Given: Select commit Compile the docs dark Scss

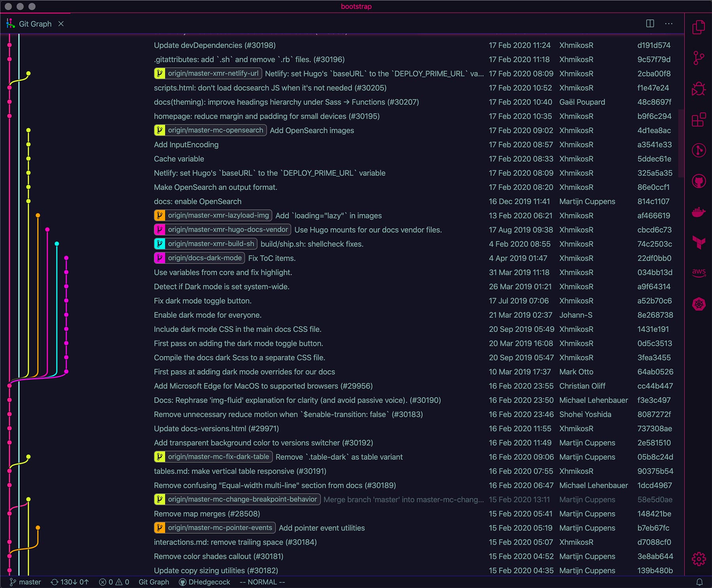Looking at the screenshot, I should click(239, 358).
